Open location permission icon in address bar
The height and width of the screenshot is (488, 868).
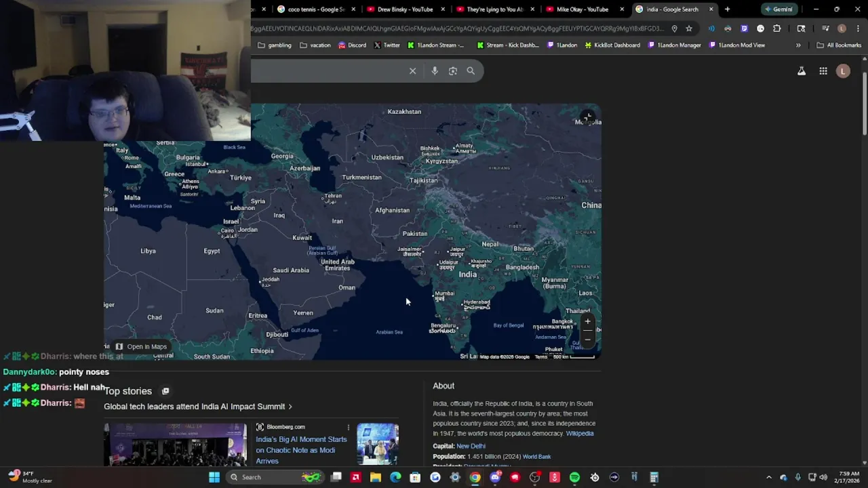tap(674, 28)
